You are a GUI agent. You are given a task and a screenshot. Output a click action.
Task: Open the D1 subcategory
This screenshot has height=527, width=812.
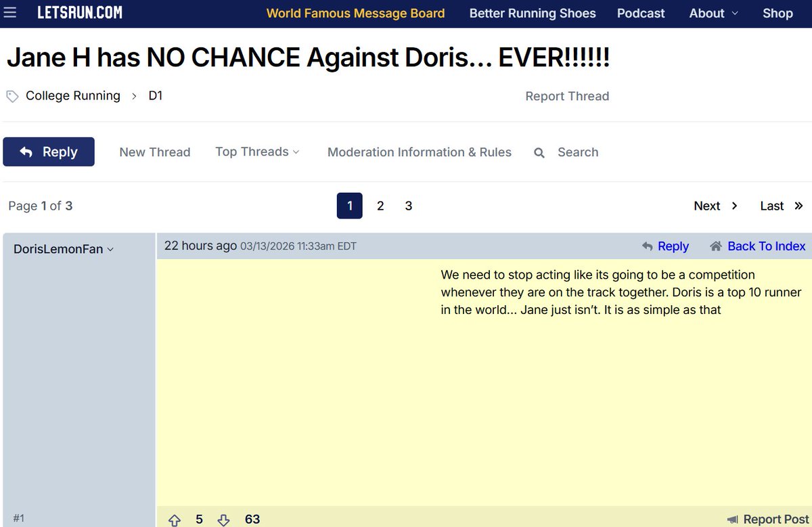click(156, 96)
